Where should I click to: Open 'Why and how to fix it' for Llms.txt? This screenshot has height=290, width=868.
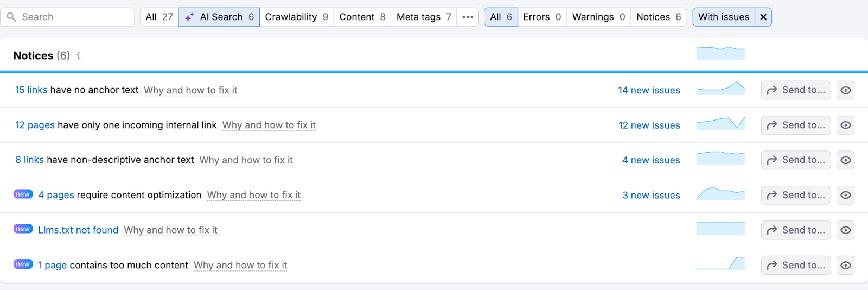click(x=170, y=230)
